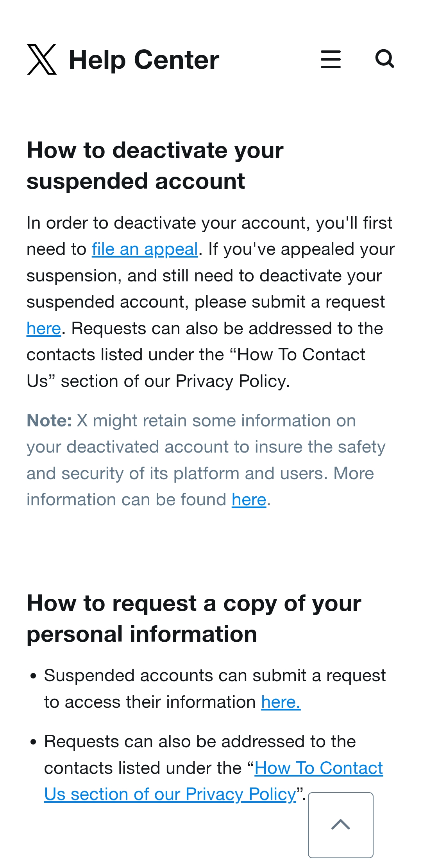Click 'Us section of our Privacy Policy' link

170,795
